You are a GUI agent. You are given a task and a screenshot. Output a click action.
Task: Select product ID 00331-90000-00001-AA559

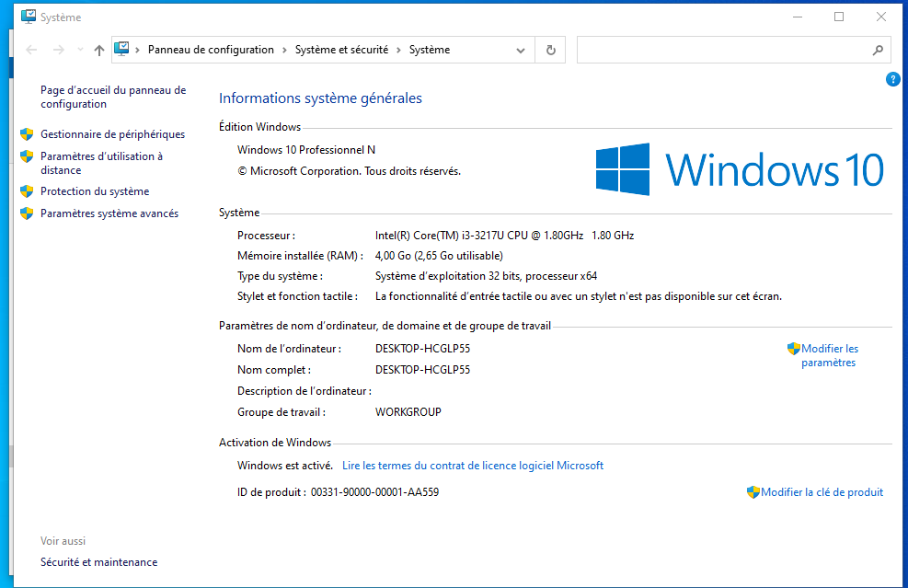[x=374, y=491]
